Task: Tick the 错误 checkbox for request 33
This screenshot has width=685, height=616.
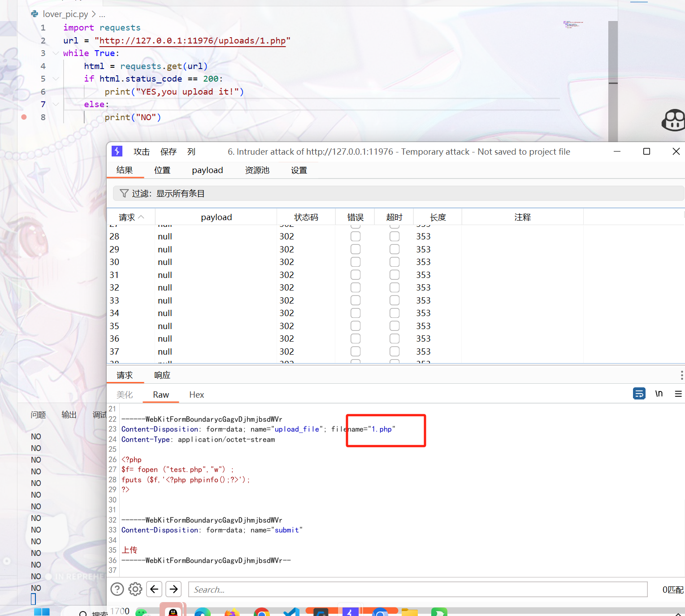Action: pos(356,300)
